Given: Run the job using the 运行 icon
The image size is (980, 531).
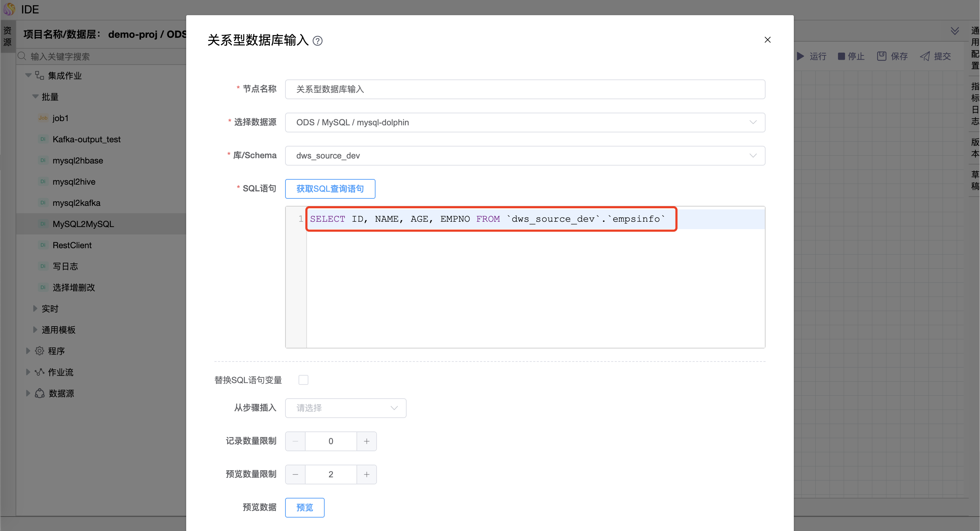Looking at the screenshot, I should point(801,56).
